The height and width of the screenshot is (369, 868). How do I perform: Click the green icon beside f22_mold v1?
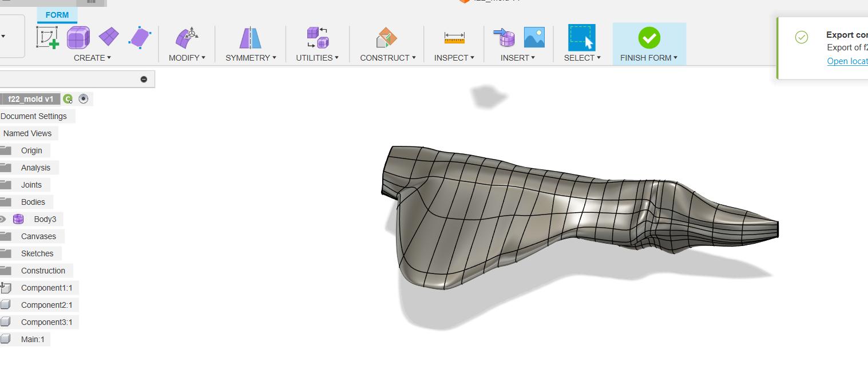68,99
